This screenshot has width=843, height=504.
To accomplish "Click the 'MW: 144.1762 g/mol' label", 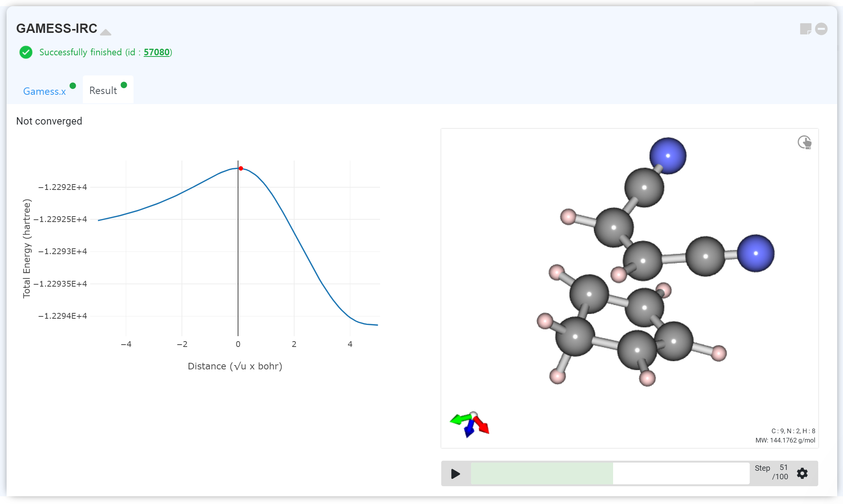I will [785, 440].
